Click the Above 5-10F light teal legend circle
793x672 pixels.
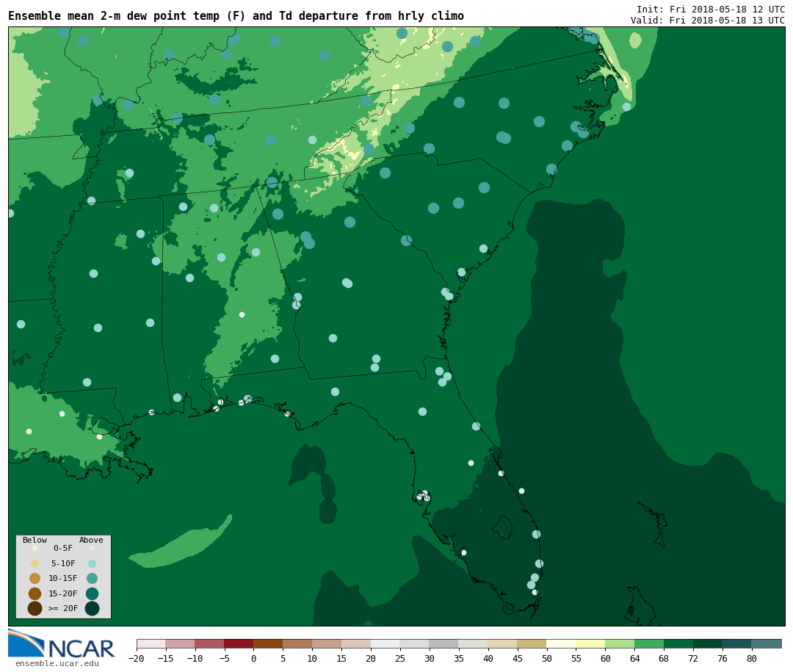click(x=92, y=564)
